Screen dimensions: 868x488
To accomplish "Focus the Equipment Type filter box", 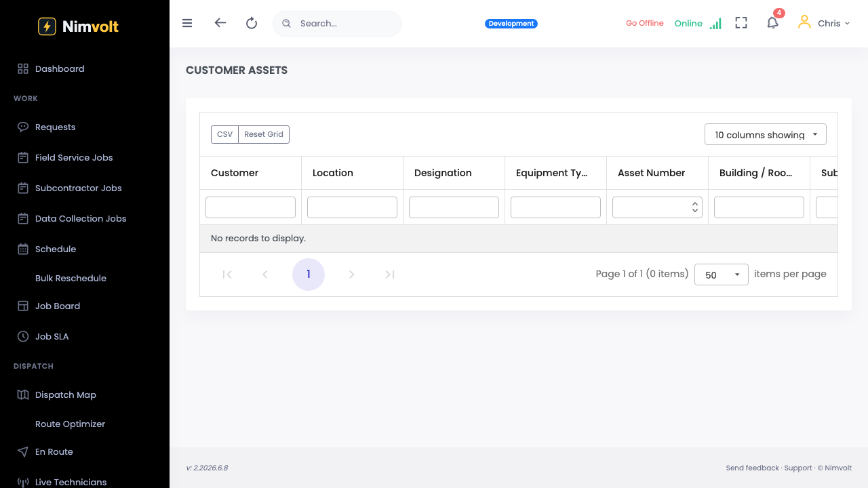I will pos(555,207).
